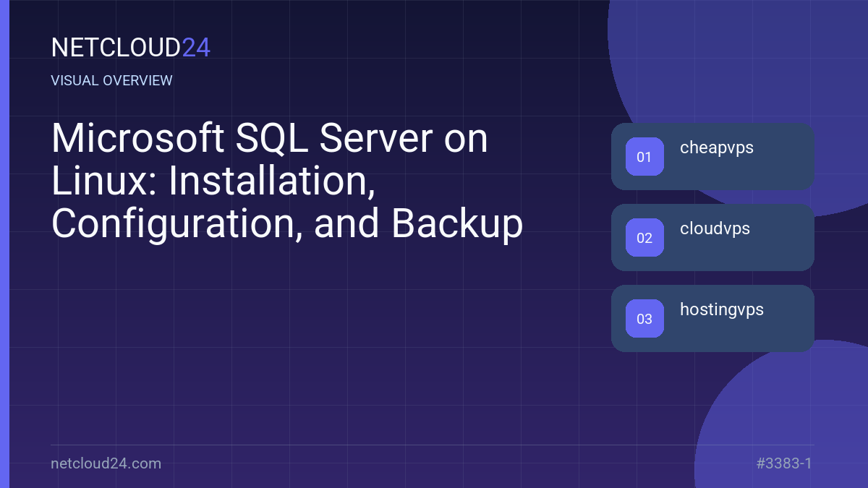Click the #3383-1 reference number
This screenshot has width=868, height=488.
point(784,463)
